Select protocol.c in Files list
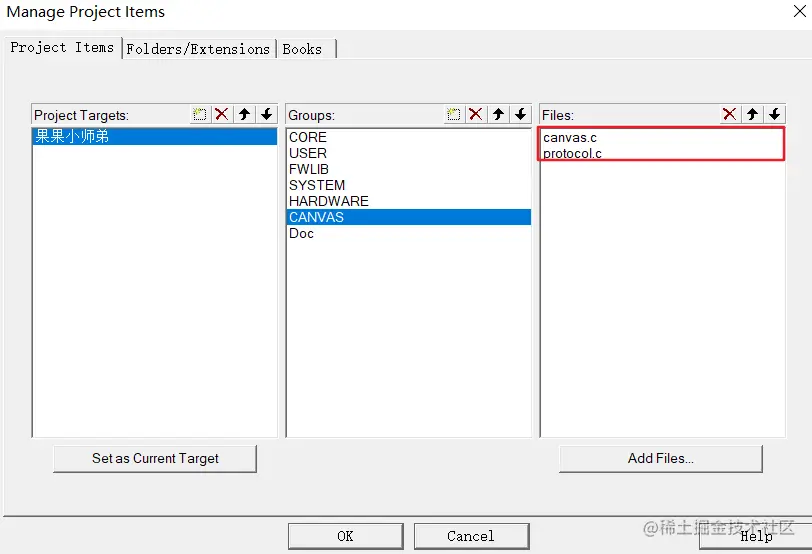 pyautogui.click(x=662, y=153)
